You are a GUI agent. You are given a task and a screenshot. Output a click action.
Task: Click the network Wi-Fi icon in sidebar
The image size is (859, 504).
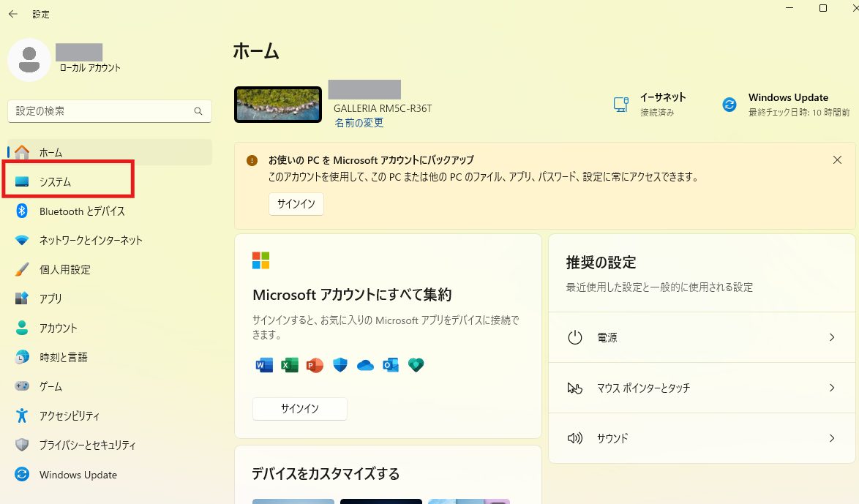(22, 240)
